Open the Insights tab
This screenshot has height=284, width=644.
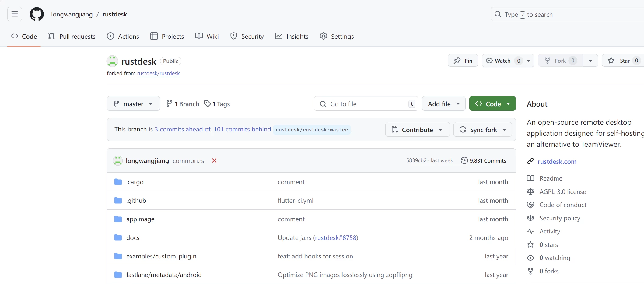pyautogui.click(x=292, y=36)
